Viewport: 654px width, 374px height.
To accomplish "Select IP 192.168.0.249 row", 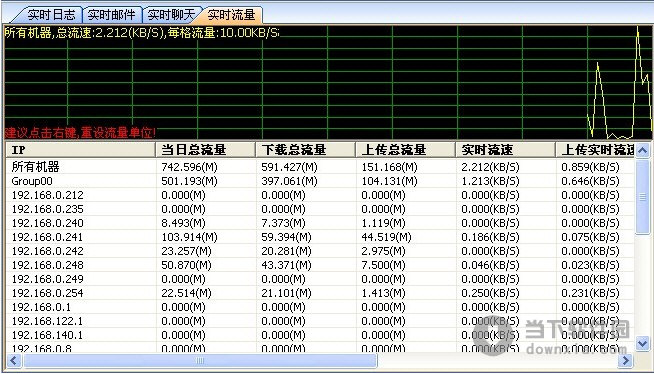I will click(320, 279).
